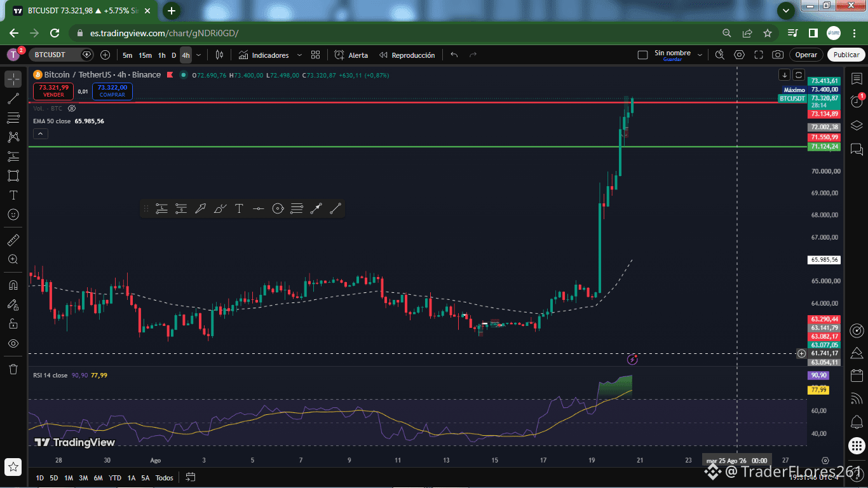
Task: Open the layout selection square icon
Action: [x=642, y=55]
